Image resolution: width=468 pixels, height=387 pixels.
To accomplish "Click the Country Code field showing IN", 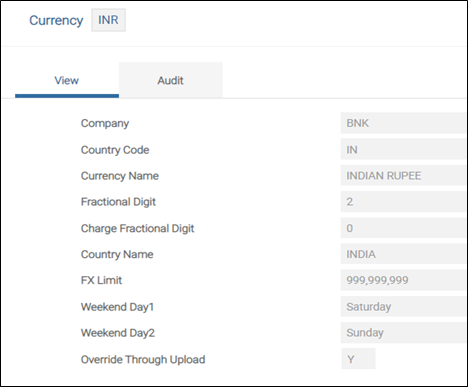I will (403, 149).
